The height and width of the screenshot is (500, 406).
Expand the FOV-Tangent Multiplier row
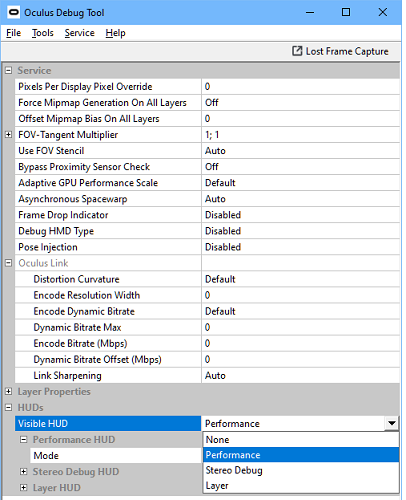(x=9, y=135)
